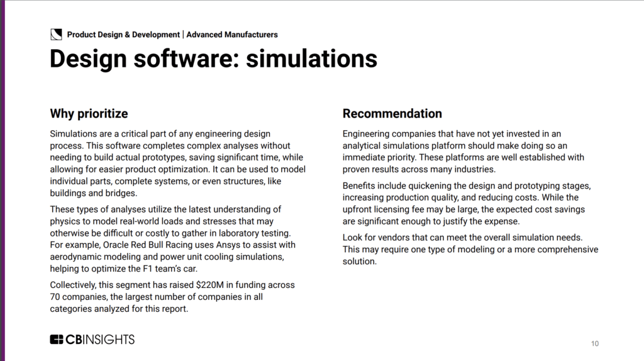Click the Recommendation heading
Image resolution: width=644 pixels, height=361 pixels.
click(x=392, y=114)
